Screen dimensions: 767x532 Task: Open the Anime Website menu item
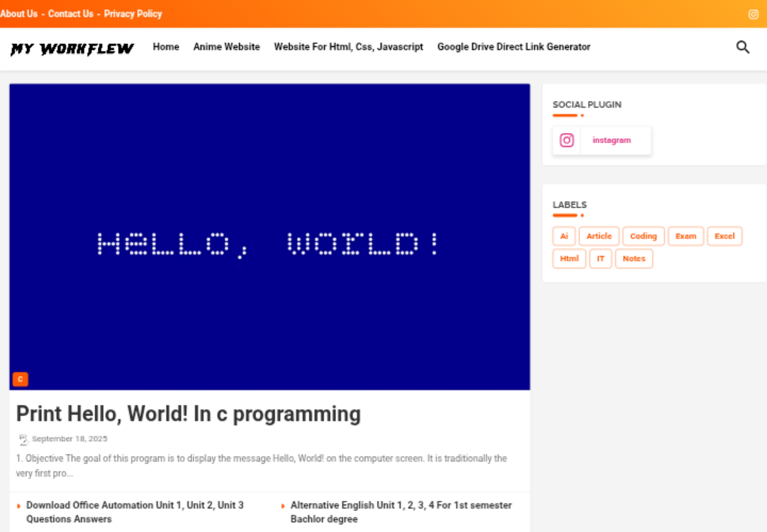click(227, 47)
